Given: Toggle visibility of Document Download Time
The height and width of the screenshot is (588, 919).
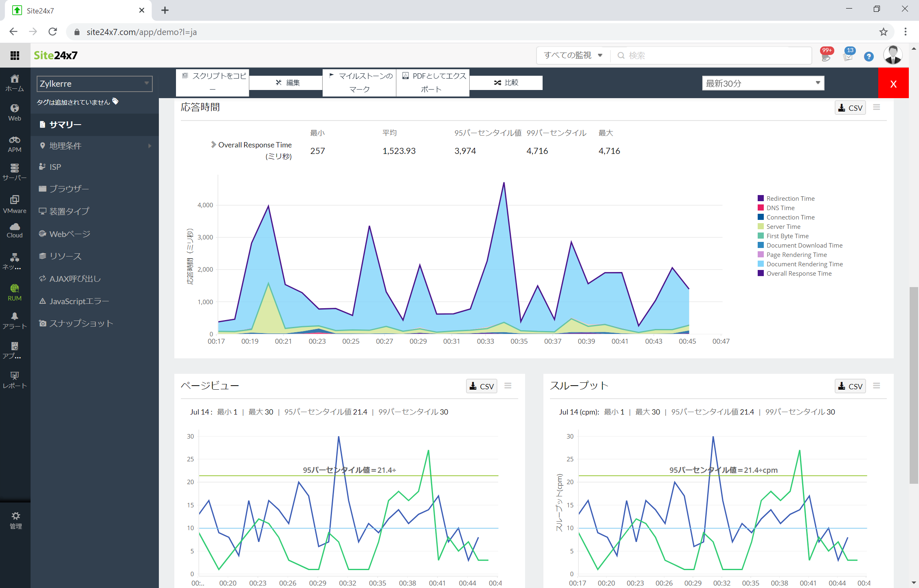Looking at the screenshot, I should [803, 245].
